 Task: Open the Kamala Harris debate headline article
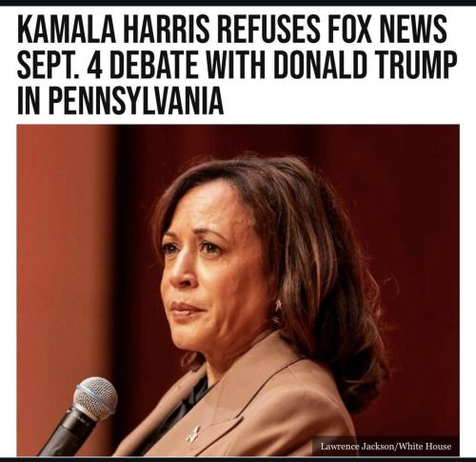(x=237, y=64)
